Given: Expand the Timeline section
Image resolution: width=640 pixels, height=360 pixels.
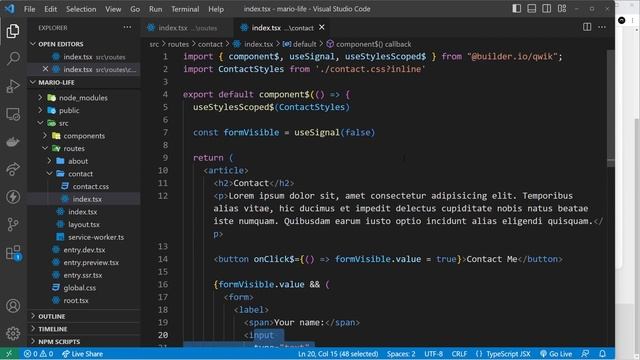Looking at the screenshot, I should click(83, 329).
